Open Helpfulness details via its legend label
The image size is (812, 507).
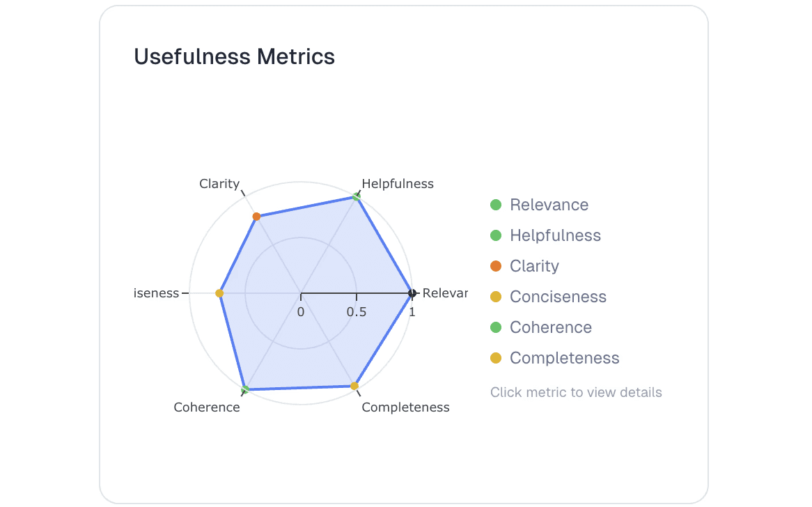click(x=555, y=235)
